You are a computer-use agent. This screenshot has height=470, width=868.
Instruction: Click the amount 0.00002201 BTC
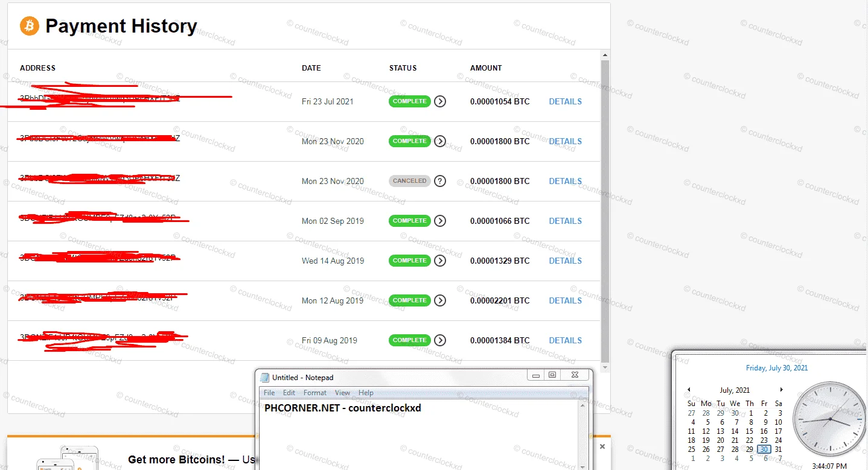(500, 300)
